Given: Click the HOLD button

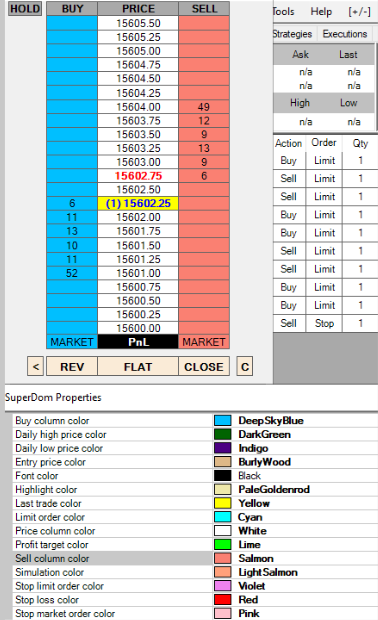Looking at the screenshot, I should tap(25, 9).
